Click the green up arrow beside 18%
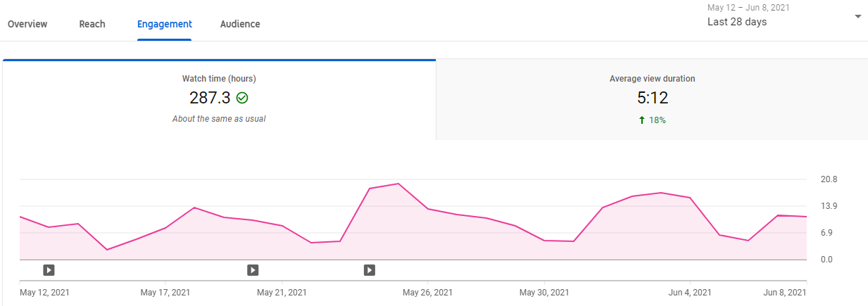 click(x=641, y=120)
